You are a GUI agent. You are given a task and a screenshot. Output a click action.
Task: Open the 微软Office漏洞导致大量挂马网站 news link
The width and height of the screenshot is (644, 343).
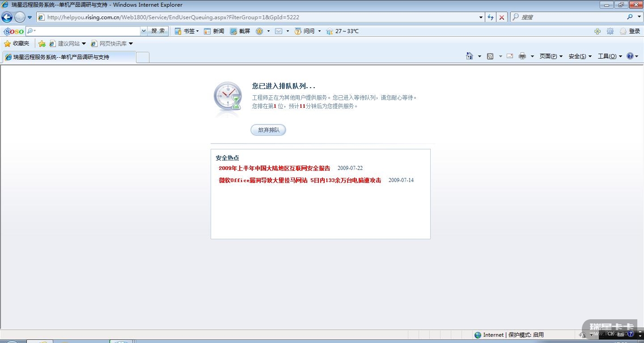pos(300,180)
